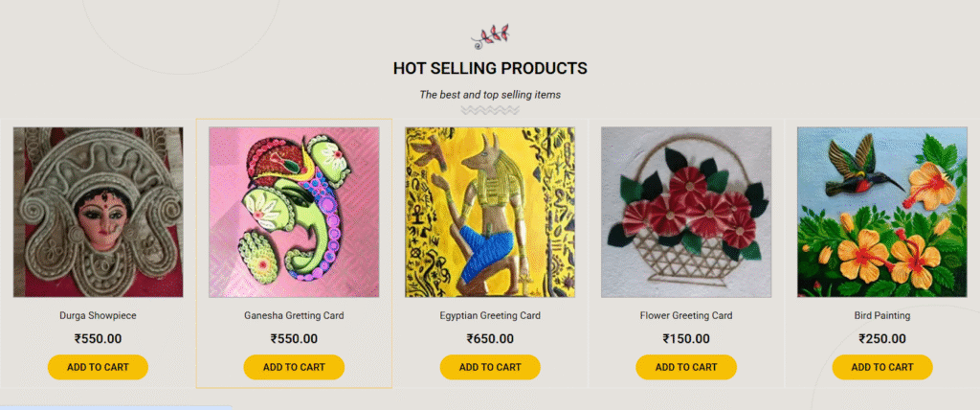
Task: Open the Bird Painting title link
Action: pos(881,315)
